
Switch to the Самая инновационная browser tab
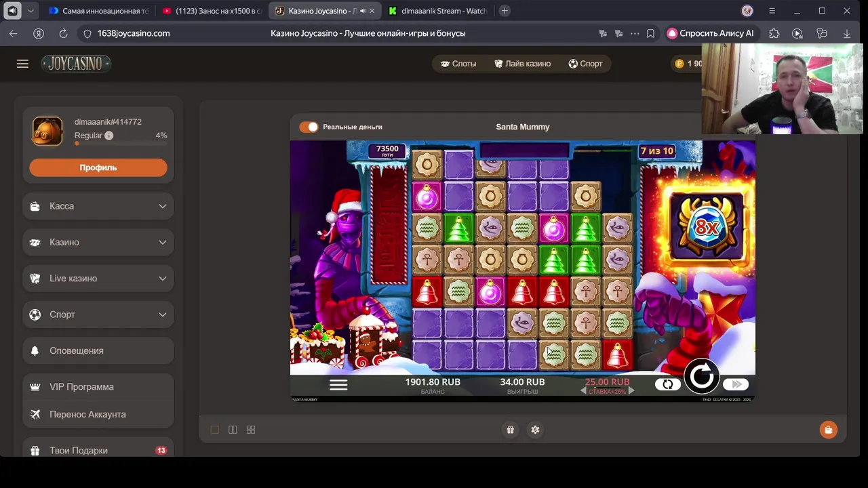99,11
